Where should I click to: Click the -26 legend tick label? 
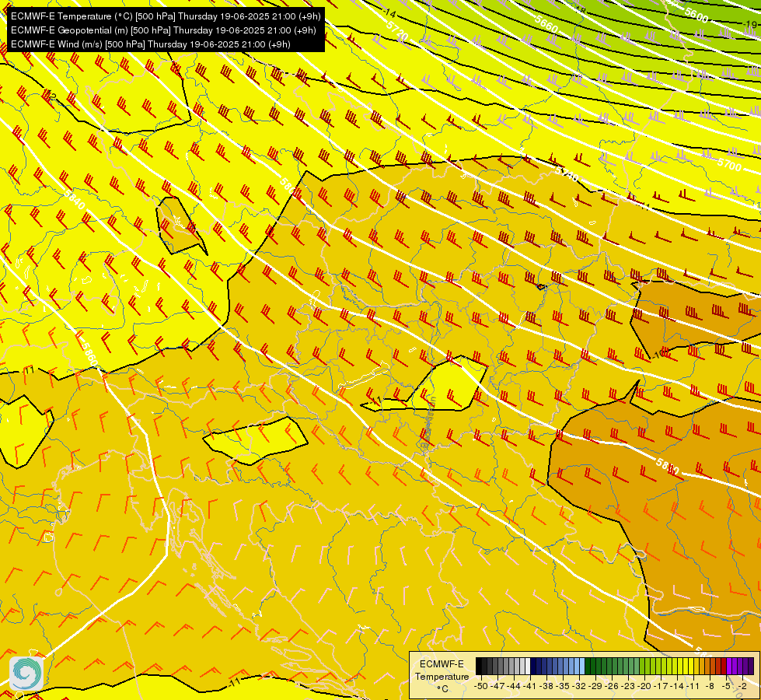pos(612,687)
